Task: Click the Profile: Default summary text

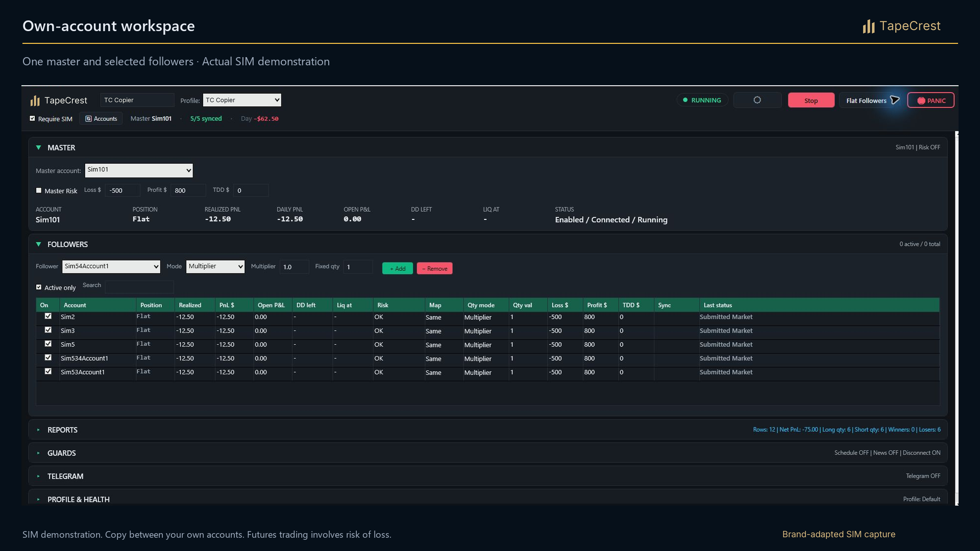Action: pos(921,499)
